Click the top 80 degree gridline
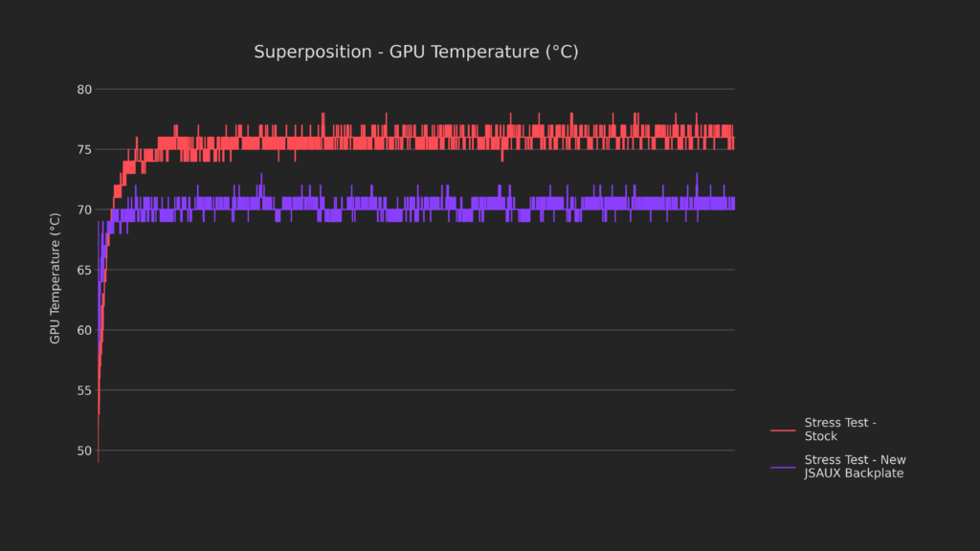This screenshot has width=980, height=551. [431, 90]
